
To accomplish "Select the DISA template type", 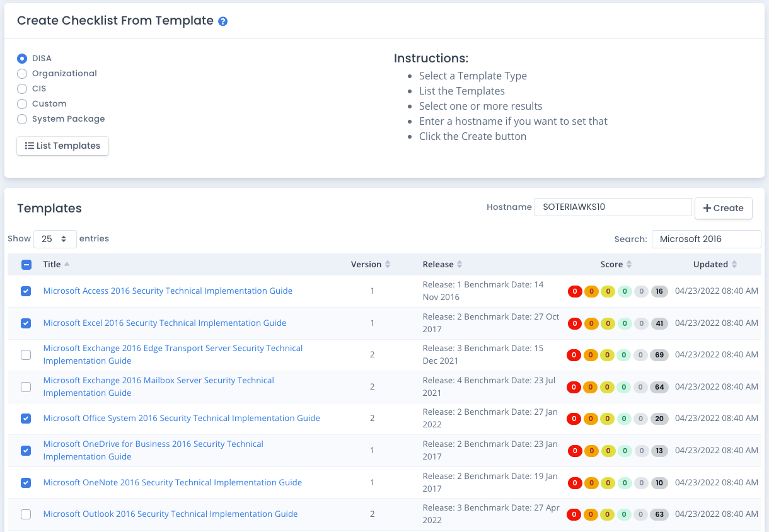I will (x=22, y=59).
